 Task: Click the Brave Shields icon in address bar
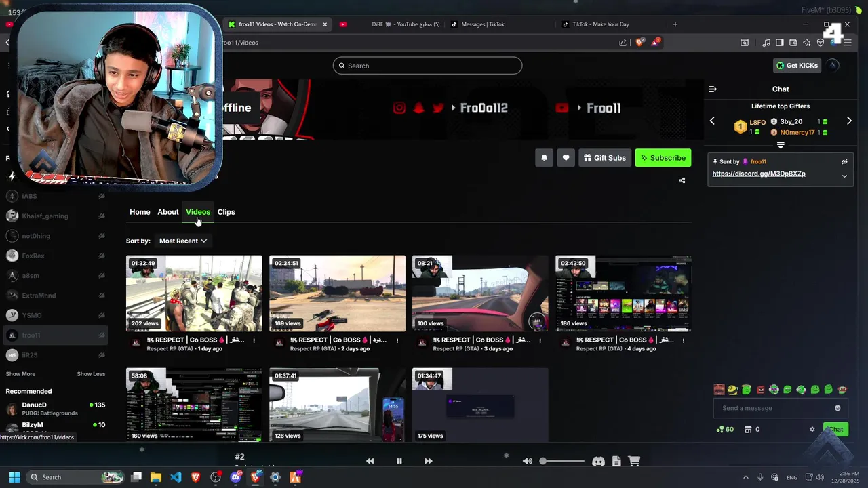tap(639, 42)
